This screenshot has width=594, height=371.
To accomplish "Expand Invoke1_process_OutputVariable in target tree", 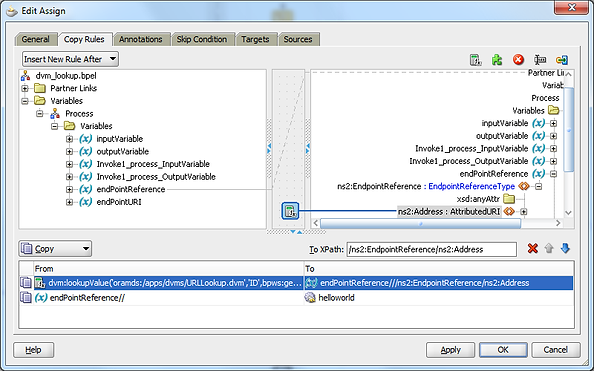I will pyautogui.click(x=553, y=161).
